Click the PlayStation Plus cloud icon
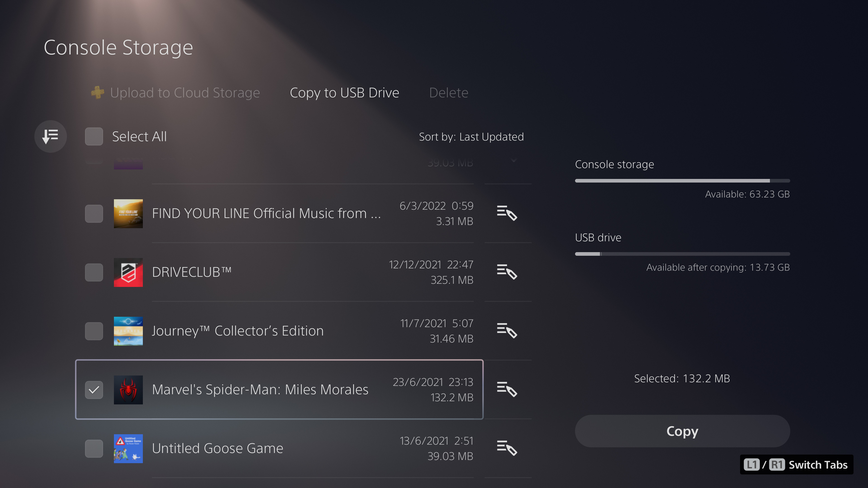 point(98,93)
